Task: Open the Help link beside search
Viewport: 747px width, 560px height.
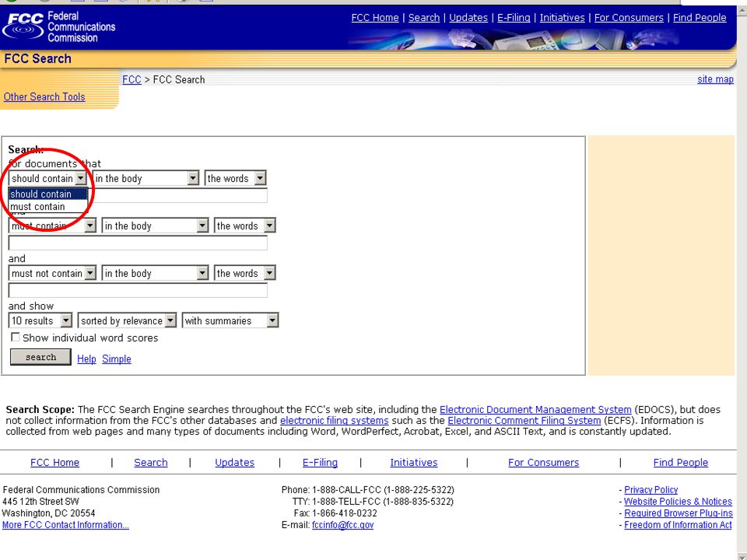Action: [86, 359]
